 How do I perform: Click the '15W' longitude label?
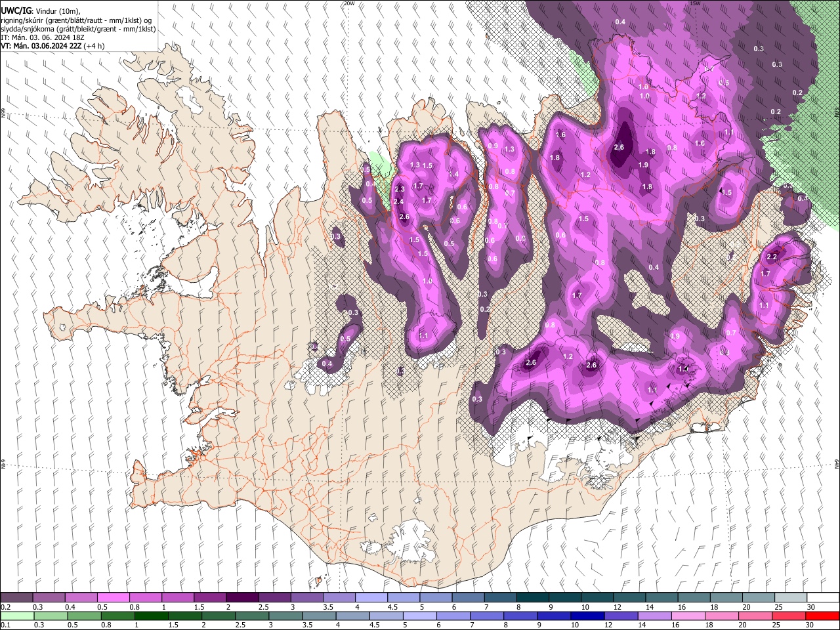(x=695, y=3)
